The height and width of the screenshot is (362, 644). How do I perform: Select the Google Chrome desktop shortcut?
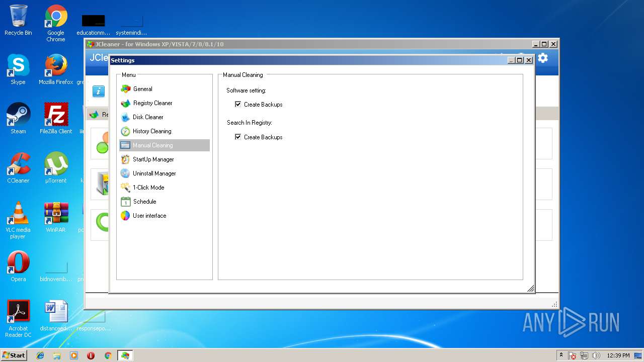56,24
